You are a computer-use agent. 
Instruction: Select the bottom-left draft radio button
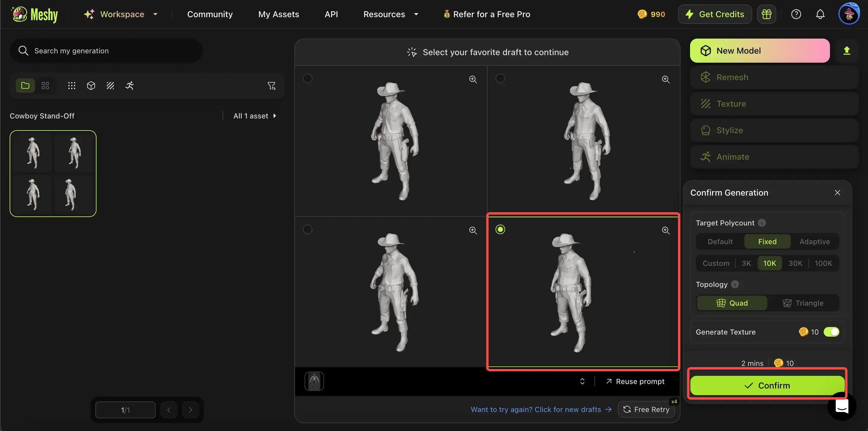click(307, 230)
